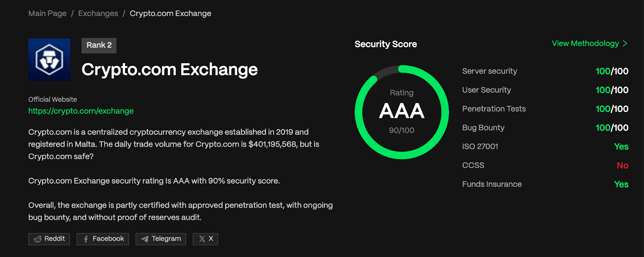Open Exchanges breadcrumb link
This screenshot has width=644, height=257.
[98, 13]
